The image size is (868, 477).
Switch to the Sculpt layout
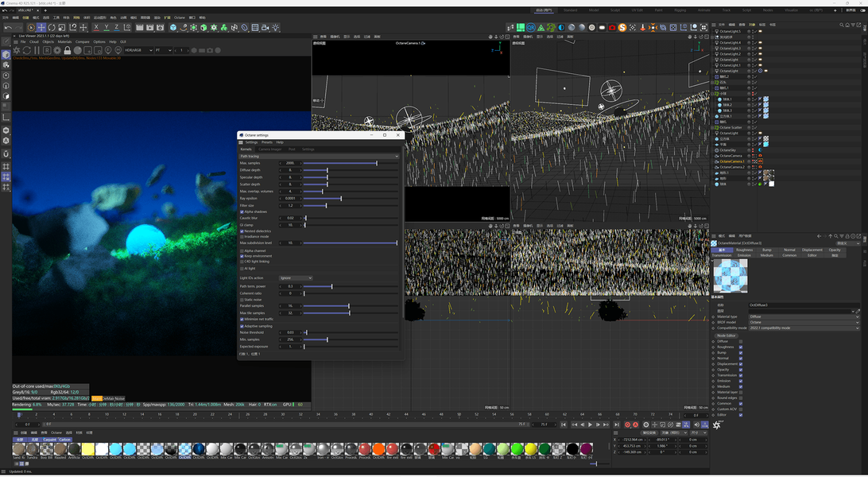point(615,10)
